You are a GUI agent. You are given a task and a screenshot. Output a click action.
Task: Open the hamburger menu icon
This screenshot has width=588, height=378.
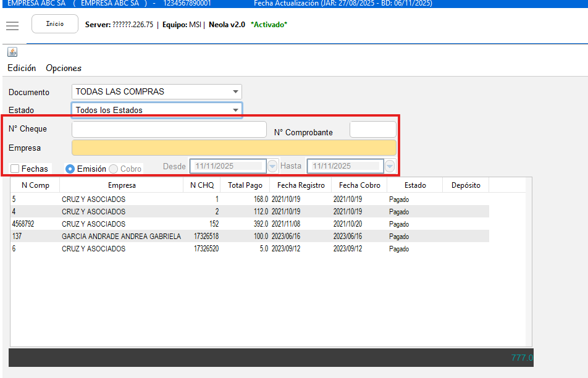[x=12, y=25]
